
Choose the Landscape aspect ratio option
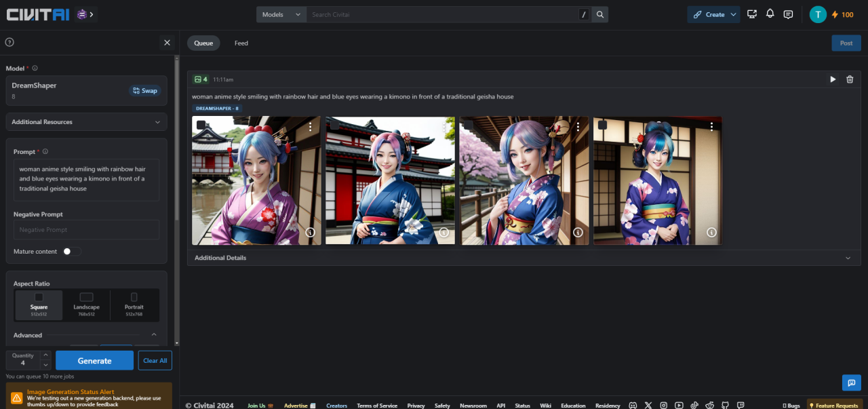click(86, 305)
